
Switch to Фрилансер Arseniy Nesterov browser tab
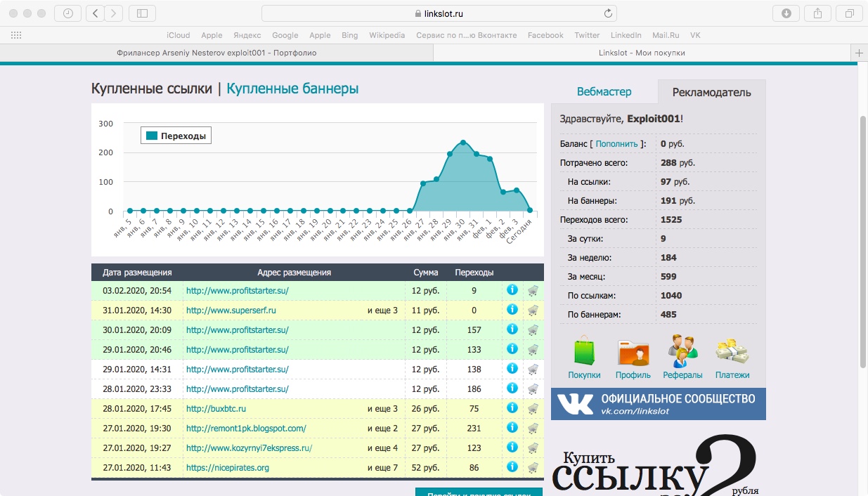(x=216, y=53)
